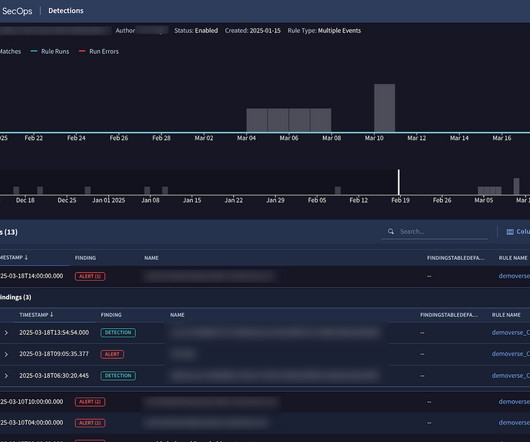Open demoverse rule link in 09:05:35 row
This screenshot has height=442, width=530.
(x=511, y=354)
